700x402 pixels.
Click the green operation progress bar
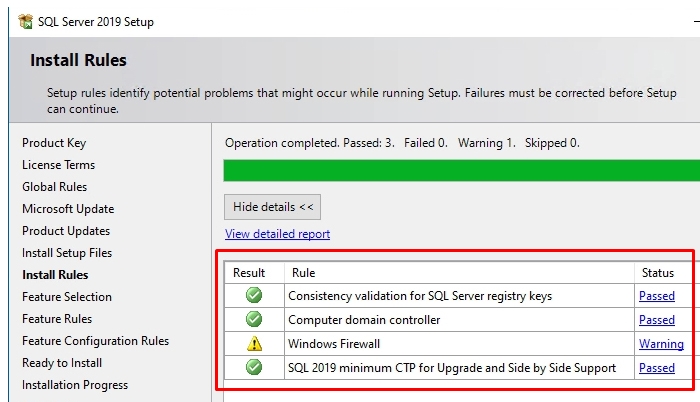coord(462,170)
